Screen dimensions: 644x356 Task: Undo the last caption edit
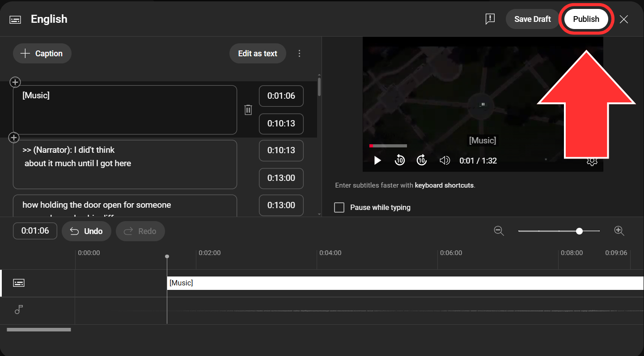tap(87, 231)
